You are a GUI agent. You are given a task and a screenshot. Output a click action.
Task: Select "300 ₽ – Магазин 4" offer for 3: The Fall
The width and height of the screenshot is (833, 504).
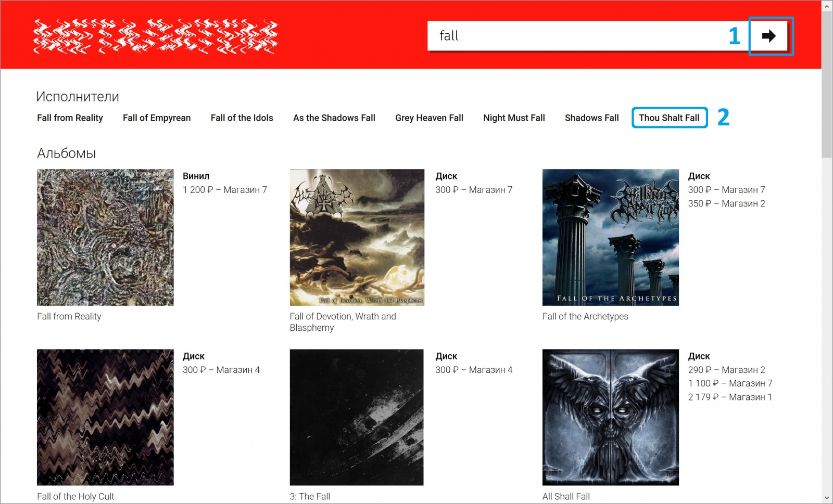(x=474, y=370)
